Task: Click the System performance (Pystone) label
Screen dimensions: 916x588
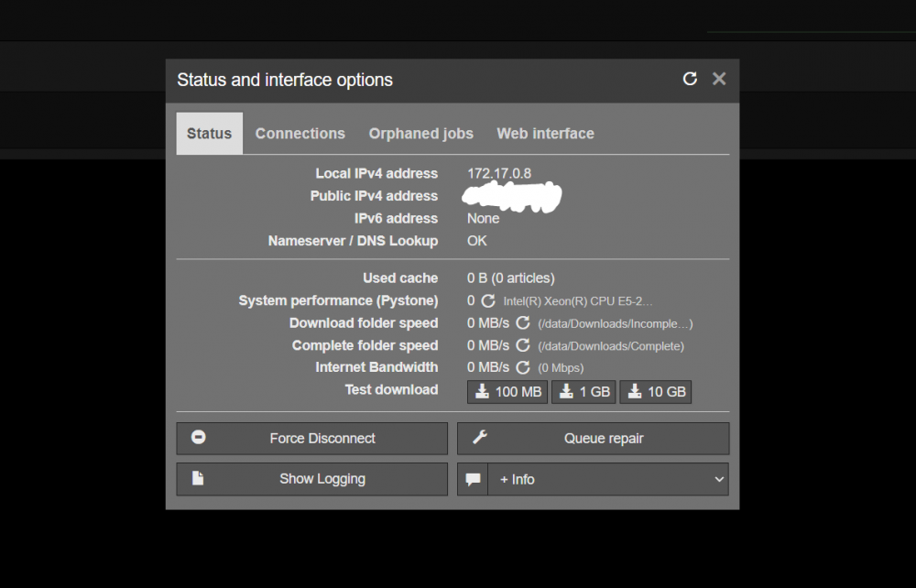Action: 338,300
